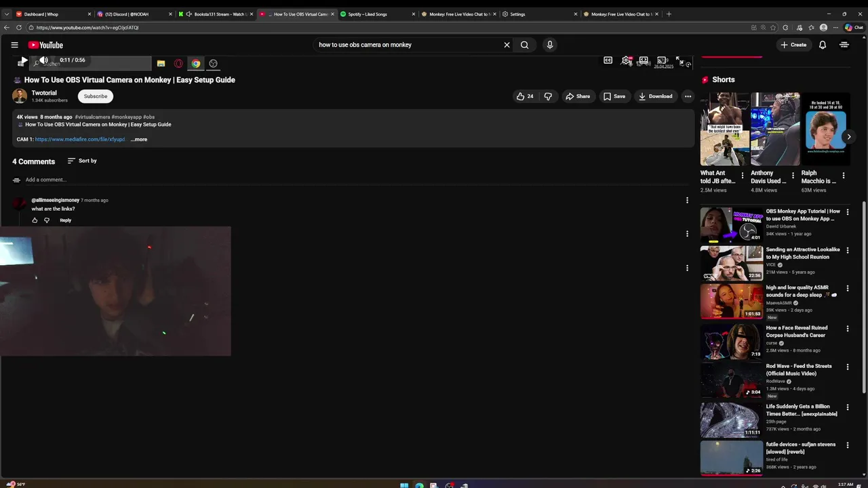This screenshot has width=868, height=488.
Task: Focus the Add a comment field
Action: [357, 180]
